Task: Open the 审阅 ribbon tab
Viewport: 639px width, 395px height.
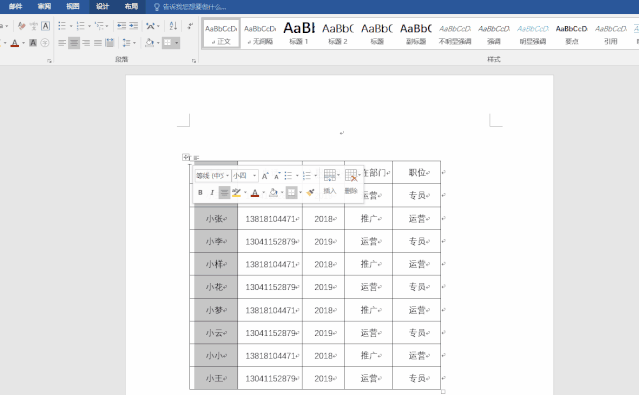Action: pos(44,6)
